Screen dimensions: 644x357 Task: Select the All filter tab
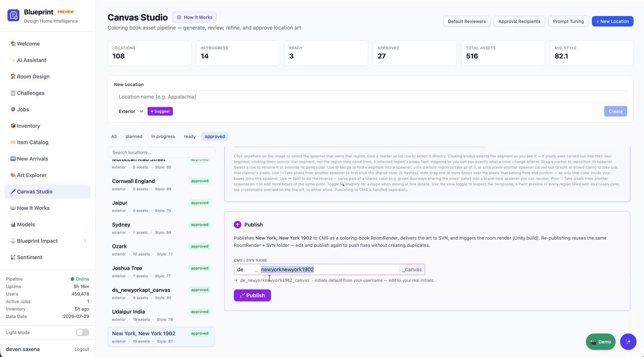point(114,136)
